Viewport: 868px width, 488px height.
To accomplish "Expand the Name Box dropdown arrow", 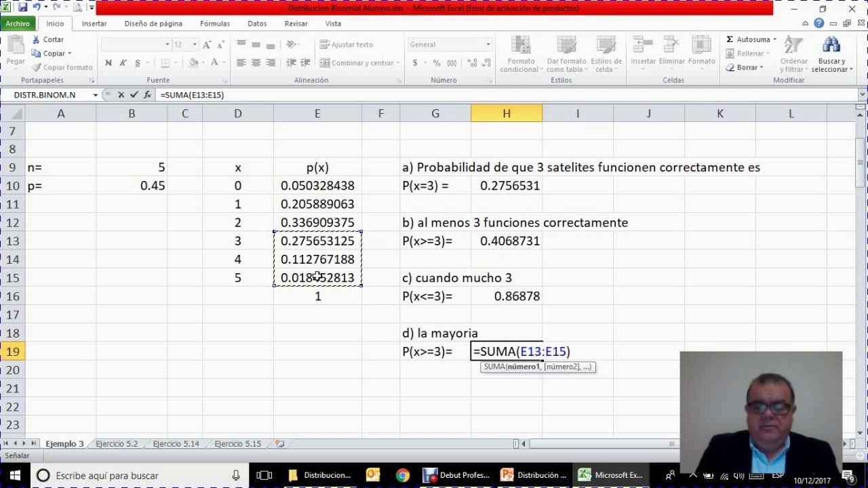I will pyautogui.click(x=95, y=95).
